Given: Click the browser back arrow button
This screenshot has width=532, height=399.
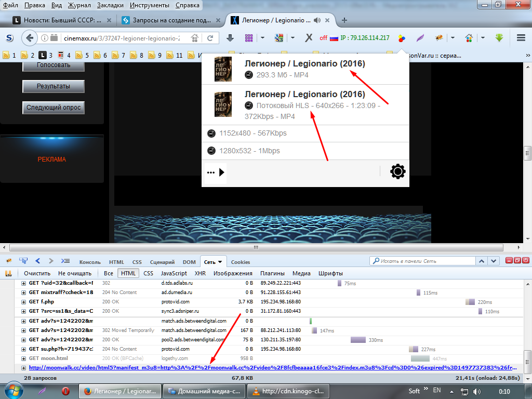Looking at the screenshot, I should pyautogui.click(x=30, y=38).
